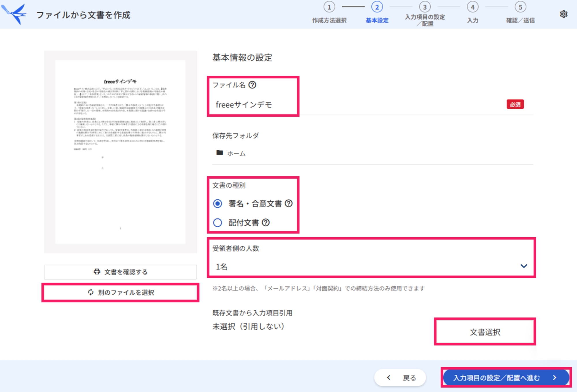Show help for ファイル名 field

pos(252,85)
